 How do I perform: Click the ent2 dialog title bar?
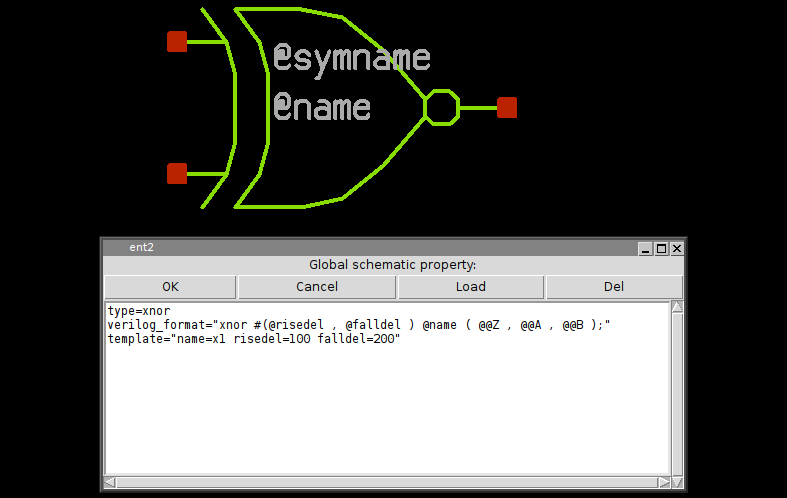(380, 247)
